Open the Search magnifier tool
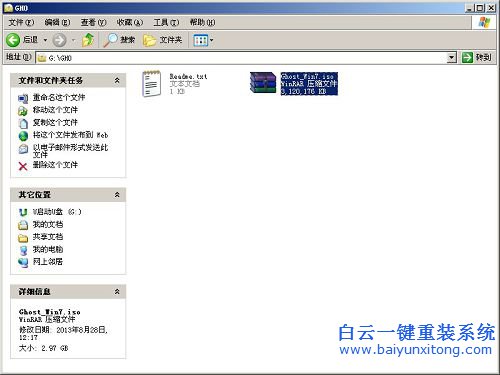The height and width of the screenshot is (375, 500). point(110,40)
